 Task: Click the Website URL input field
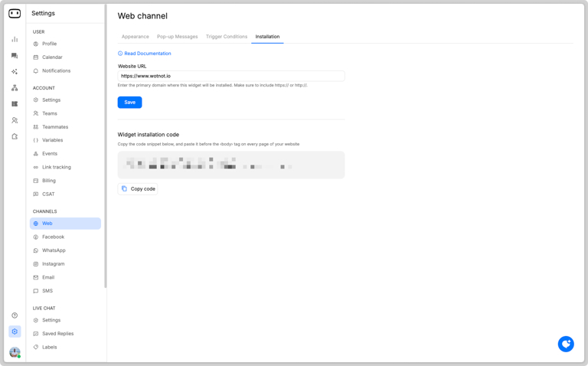230,76
